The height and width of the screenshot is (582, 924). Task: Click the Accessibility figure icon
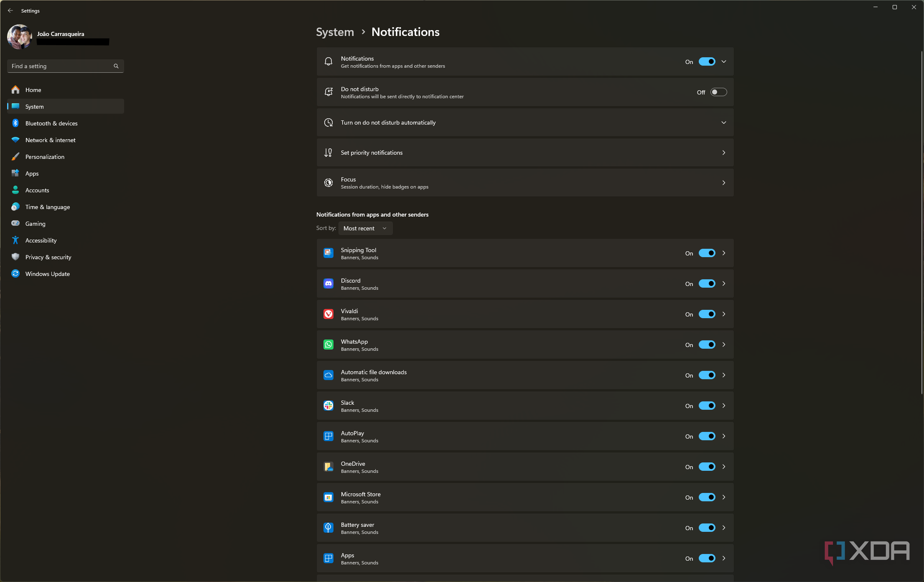15,240
